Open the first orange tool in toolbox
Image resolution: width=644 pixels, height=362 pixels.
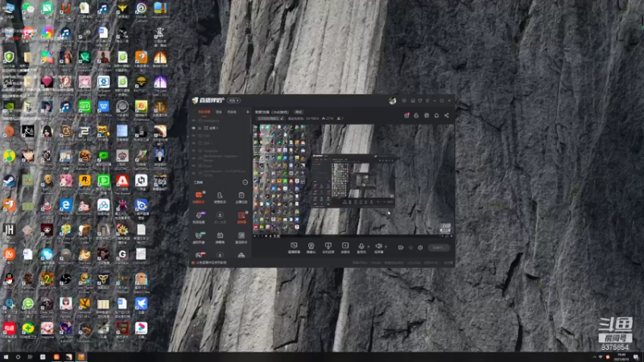199,196
